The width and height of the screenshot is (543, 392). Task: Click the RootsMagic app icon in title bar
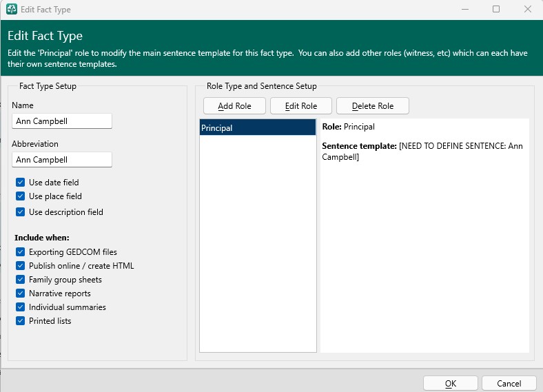coord(12,10)
